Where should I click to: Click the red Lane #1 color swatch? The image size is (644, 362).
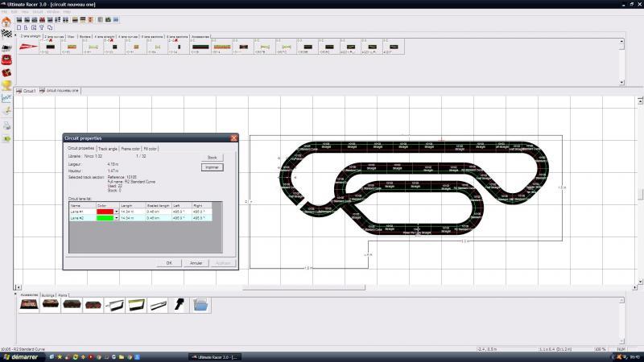pyautogui.click(x=105, y=212)
